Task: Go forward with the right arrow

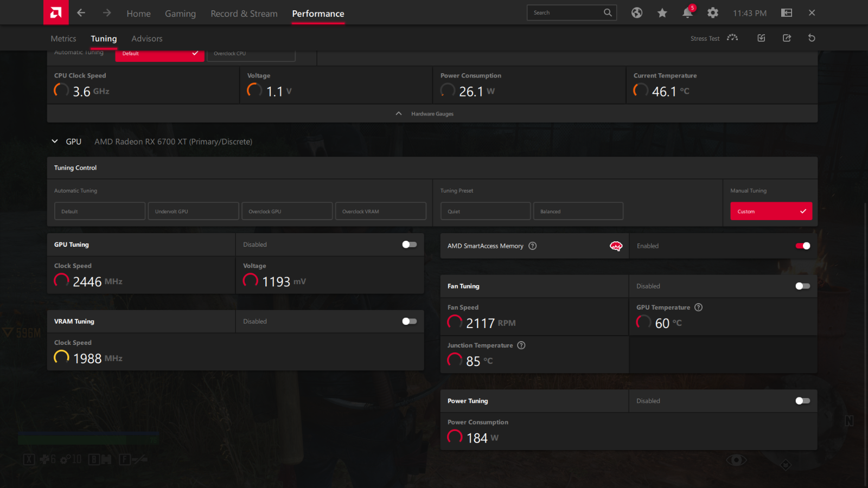Action: 107,12
